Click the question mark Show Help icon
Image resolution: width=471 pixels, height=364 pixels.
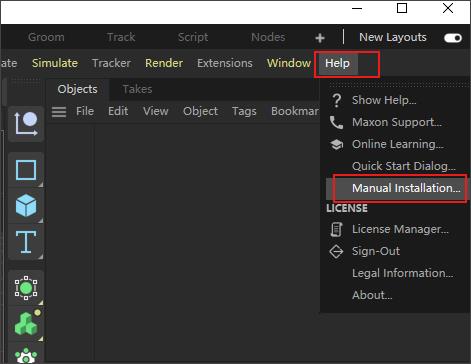tap(337, 100)
